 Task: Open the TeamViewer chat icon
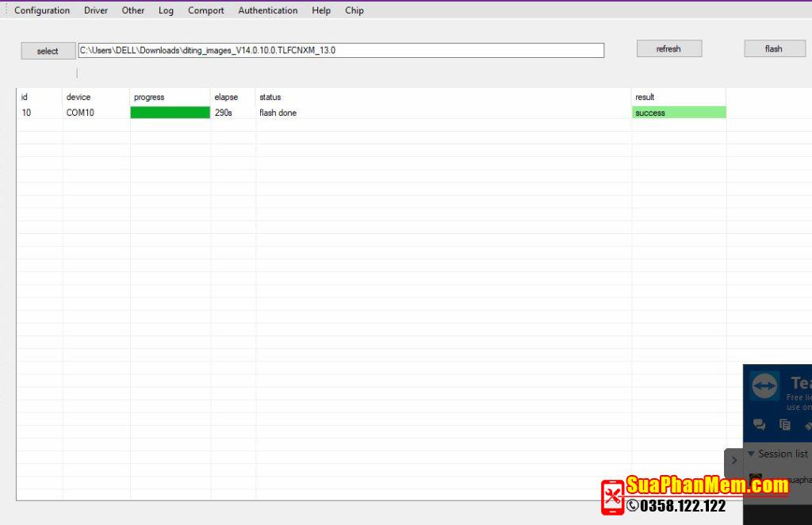tap(759, 424)
